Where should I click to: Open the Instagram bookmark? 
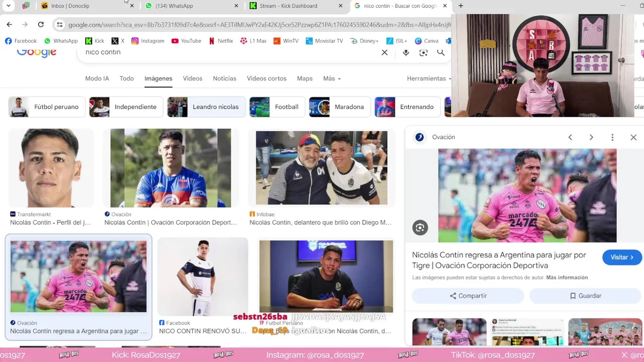148,41
